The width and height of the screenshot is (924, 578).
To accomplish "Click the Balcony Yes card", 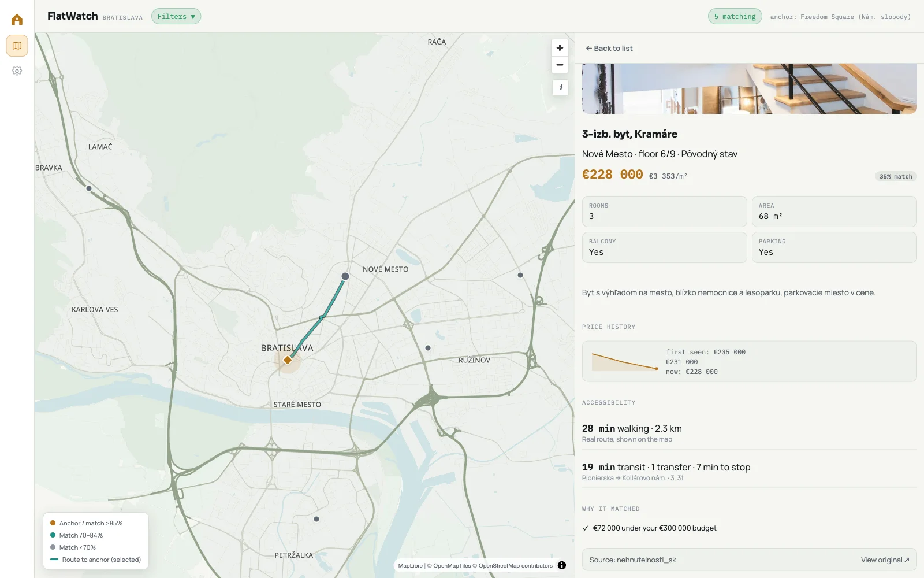I will coord(664,247).
